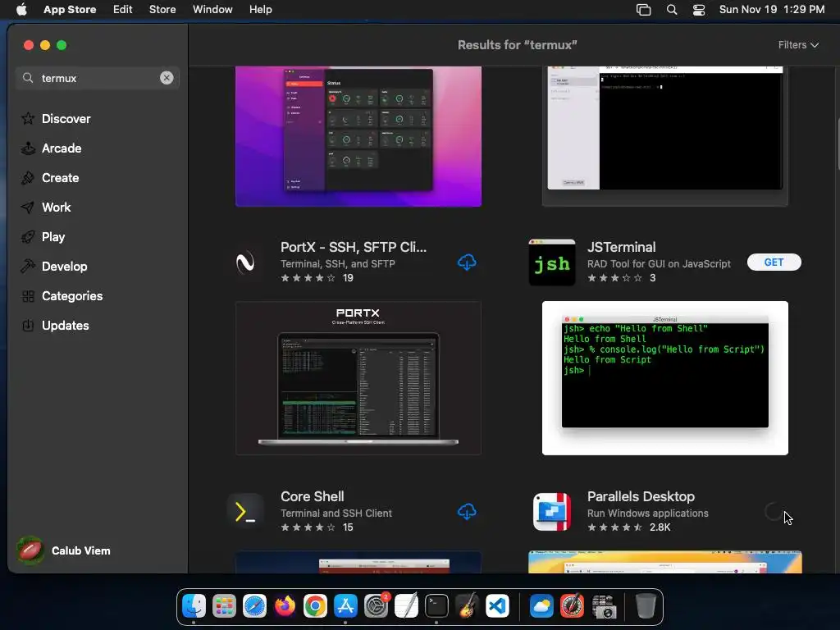Image resolution: width=840 pixels, height=630 pixels.
Task: Open the Edit menu
Action: click(x=123, y=9)
